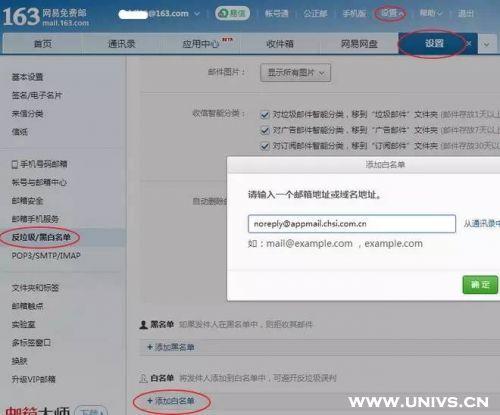Click the 黑名单 person icon

click(143, 325)
